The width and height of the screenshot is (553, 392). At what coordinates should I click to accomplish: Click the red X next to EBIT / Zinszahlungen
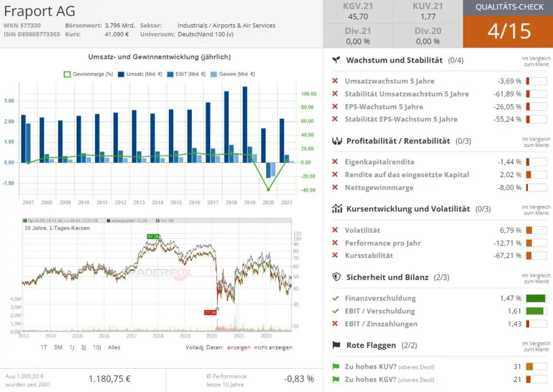click(335, 323)
